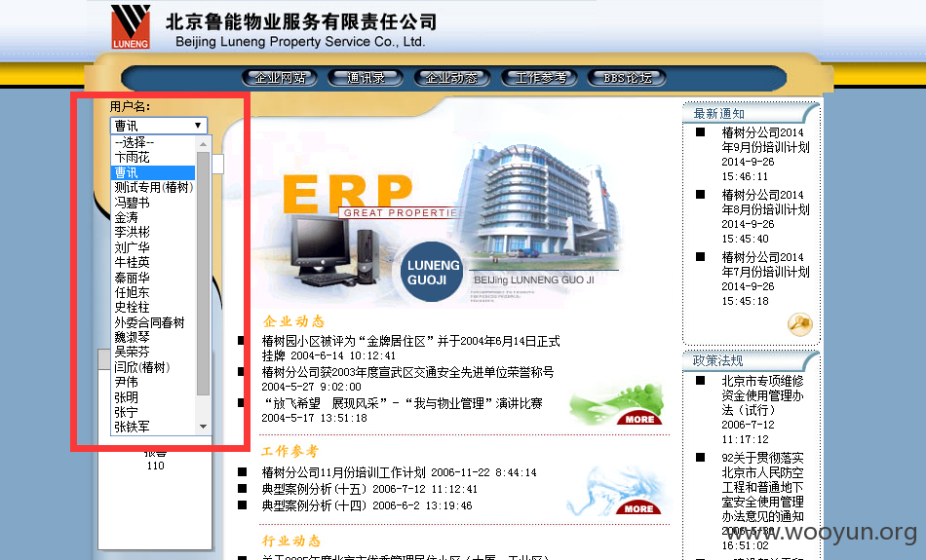926x560 pixels.
Task: Open notice 椿树分公司2014年8月份培训计划
Action: (x=765, y=216)
